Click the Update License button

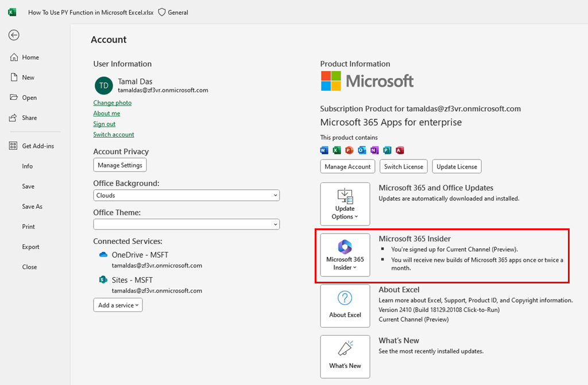[x=457, y=166]
